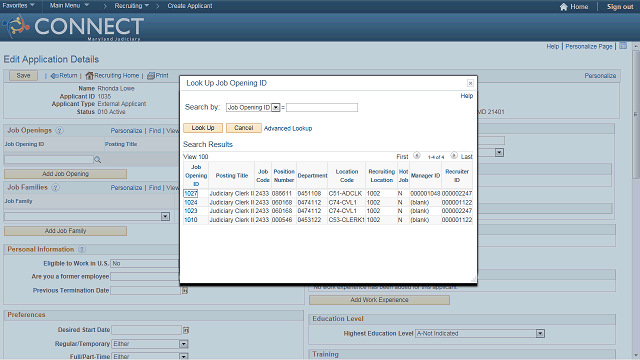The height and width of the screenshot is (360, 640).
Task: Click the First results link
Action: (402, 157)
